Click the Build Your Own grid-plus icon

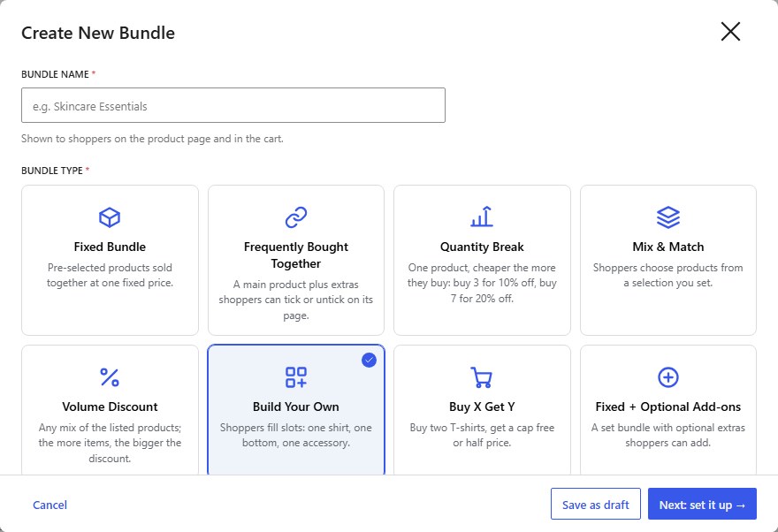coord(295,377)
